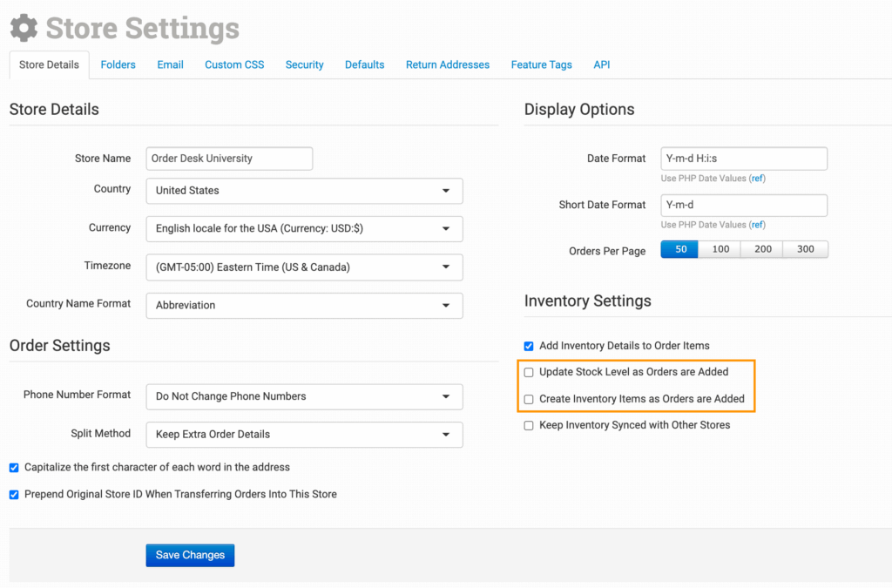
Task: Open the Email tab
Action: [x=170, y=64]
